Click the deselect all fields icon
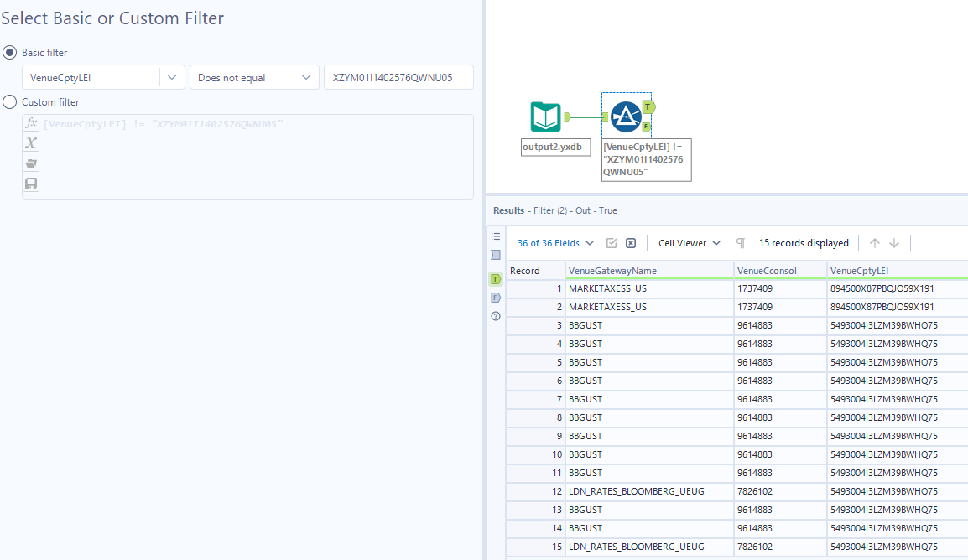This screenshot has width=968, height=560. (x=629, y=242)
